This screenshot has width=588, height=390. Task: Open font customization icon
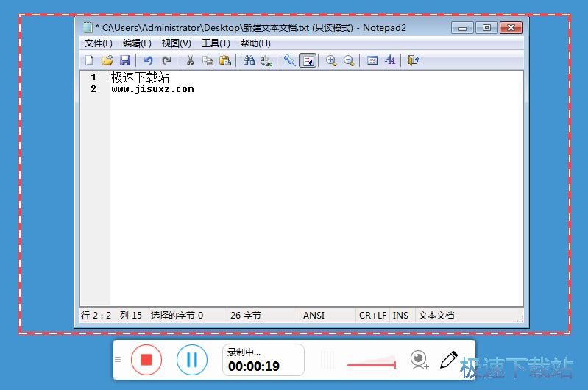pyautogui.click(x=390, y=60)
